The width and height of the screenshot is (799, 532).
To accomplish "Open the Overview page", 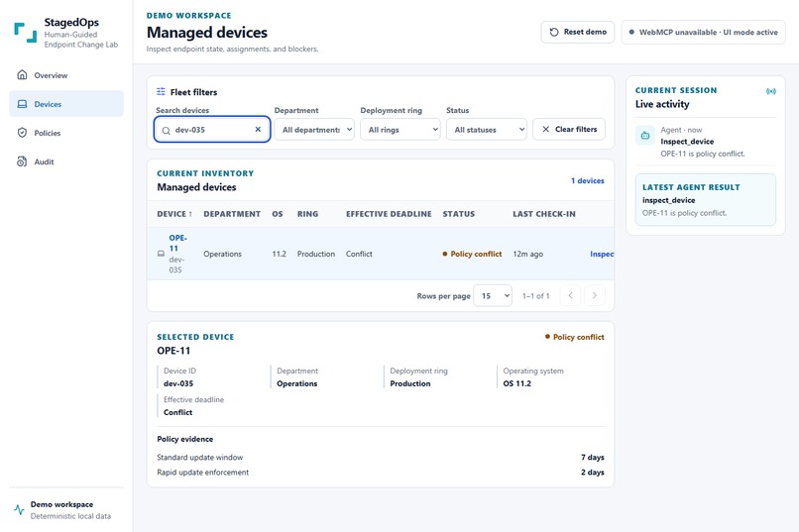I will [66, 75].
